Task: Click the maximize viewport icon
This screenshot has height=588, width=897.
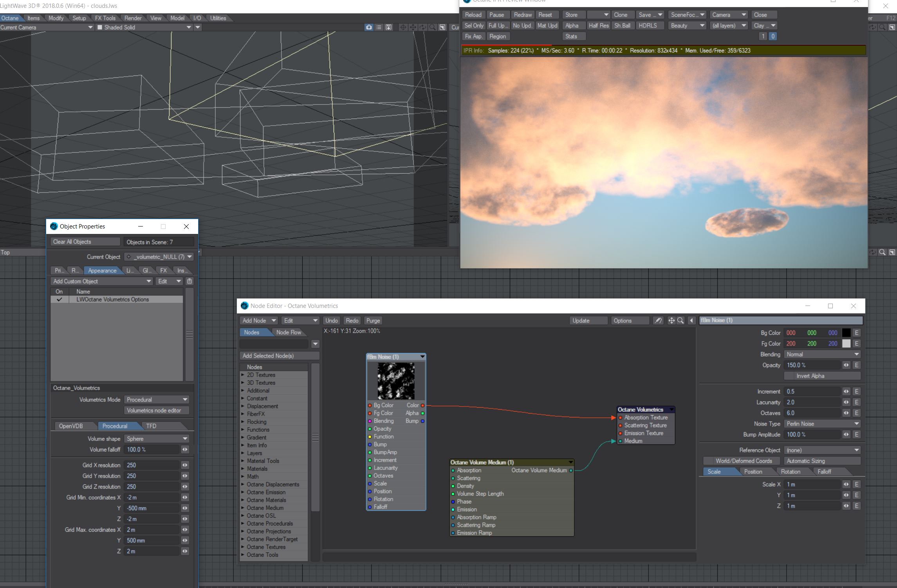Action: click(442, 27)
